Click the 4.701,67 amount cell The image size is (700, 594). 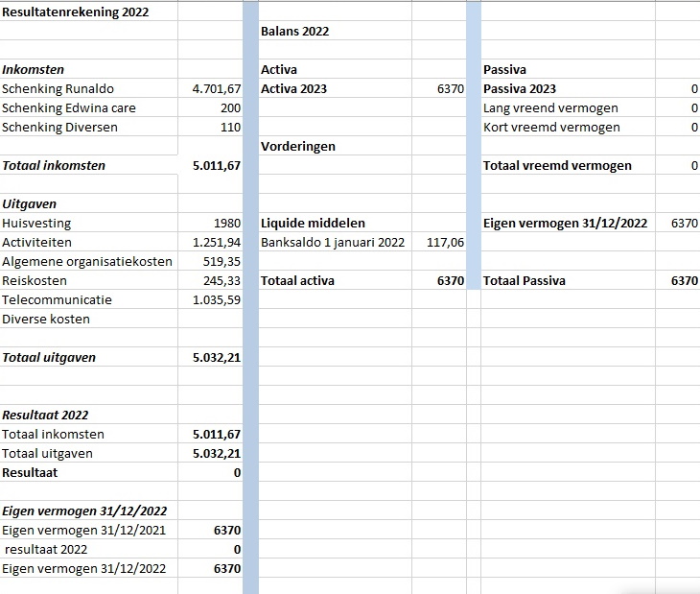click(x=216, y=88)
